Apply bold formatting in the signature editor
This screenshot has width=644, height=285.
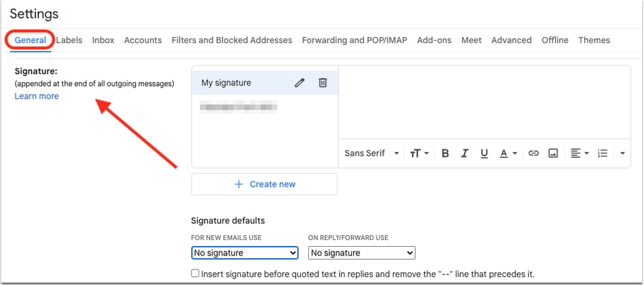(445, 153)
